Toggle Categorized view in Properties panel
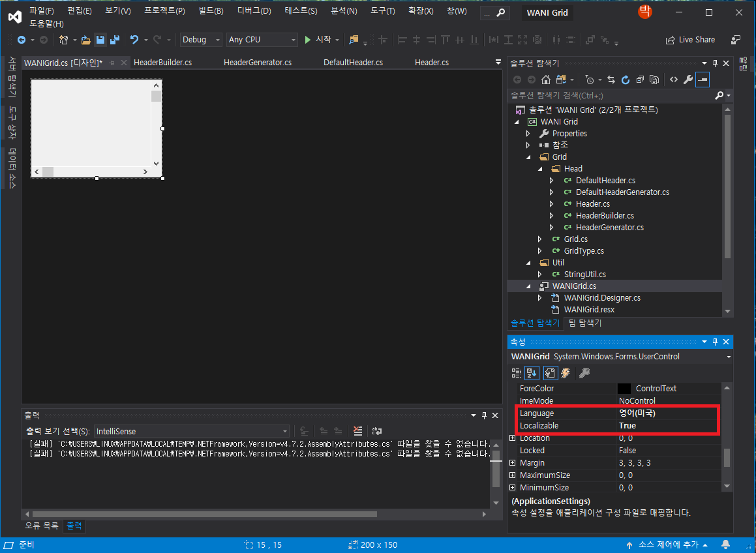Screen dimensions: 756x553 pyautogui.click(x=517, y=372)
